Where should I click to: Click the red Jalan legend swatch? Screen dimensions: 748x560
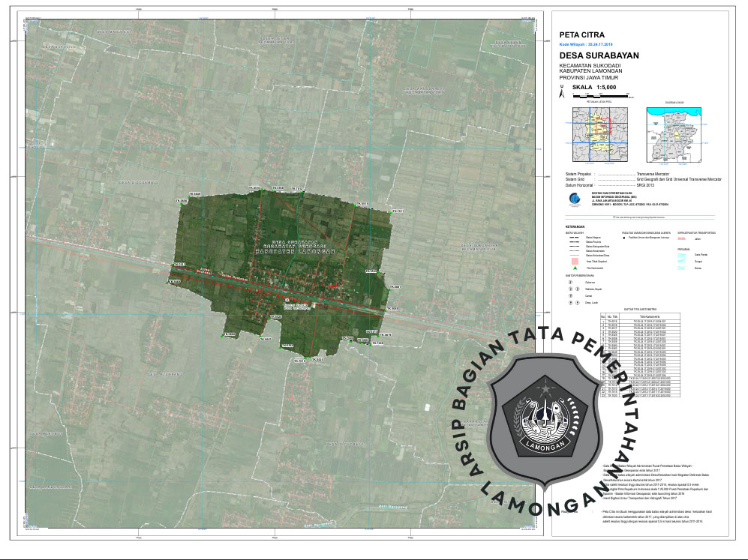click(x=681, y=238)
